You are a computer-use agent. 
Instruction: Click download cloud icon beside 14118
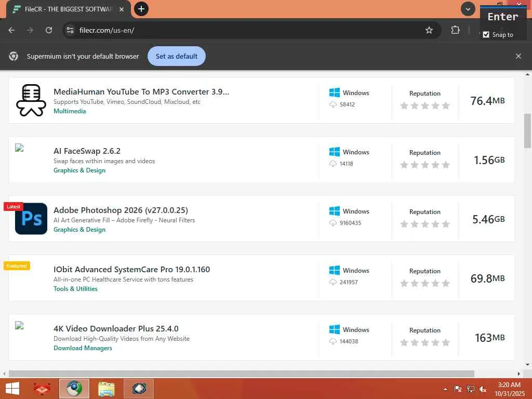pyautogui.click(x=333, y=164)
